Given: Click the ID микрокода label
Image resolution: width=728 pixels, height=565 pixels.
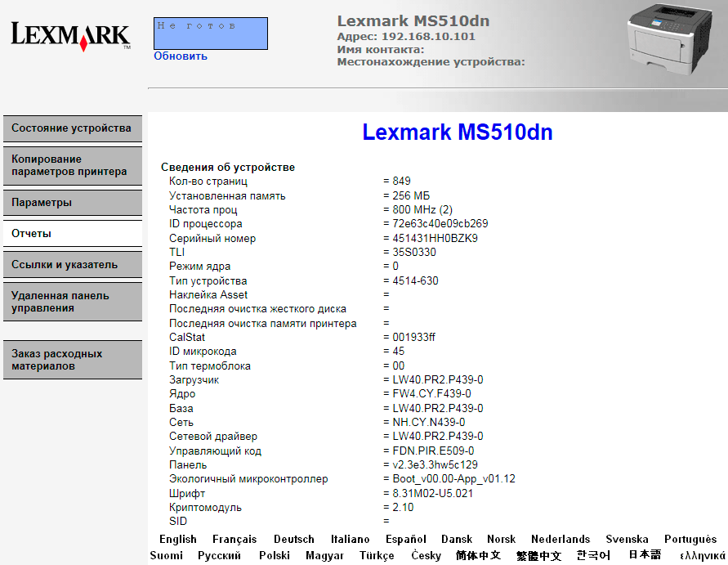Looking at the screenshot, I should pyautogui.click(x=203, y=352).
